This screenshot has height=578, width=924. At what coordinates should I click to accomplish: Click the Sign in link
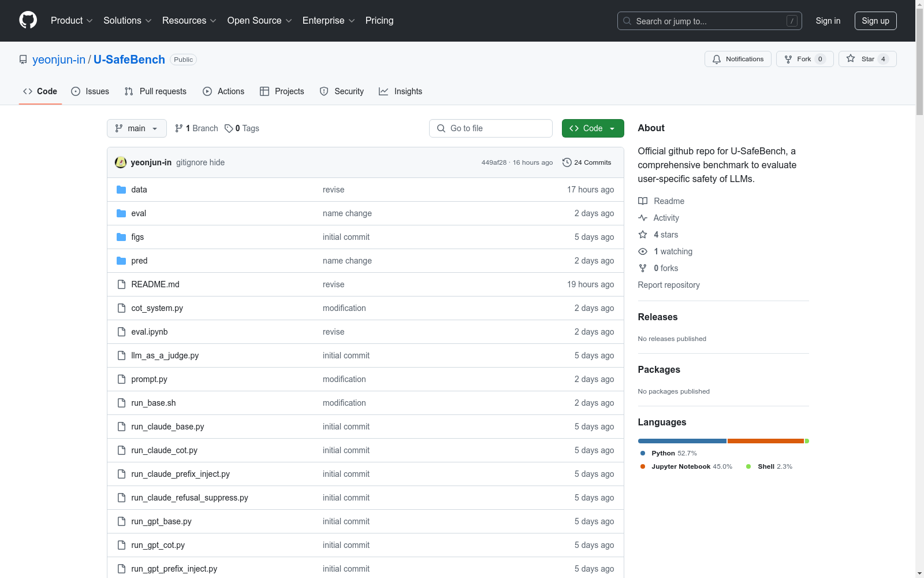coord(828,21)
